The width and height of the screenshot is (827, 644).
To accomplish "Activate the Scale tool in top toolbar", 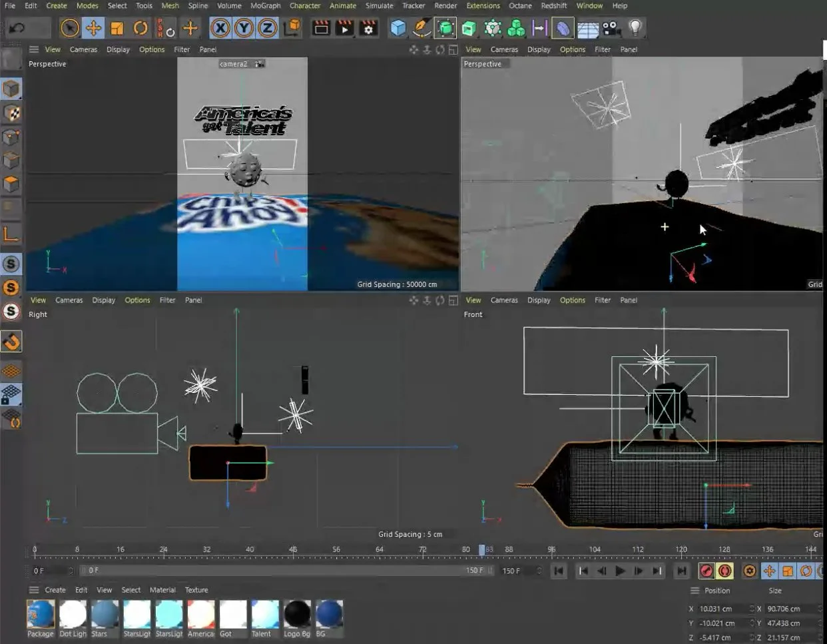I will (117, 28).
